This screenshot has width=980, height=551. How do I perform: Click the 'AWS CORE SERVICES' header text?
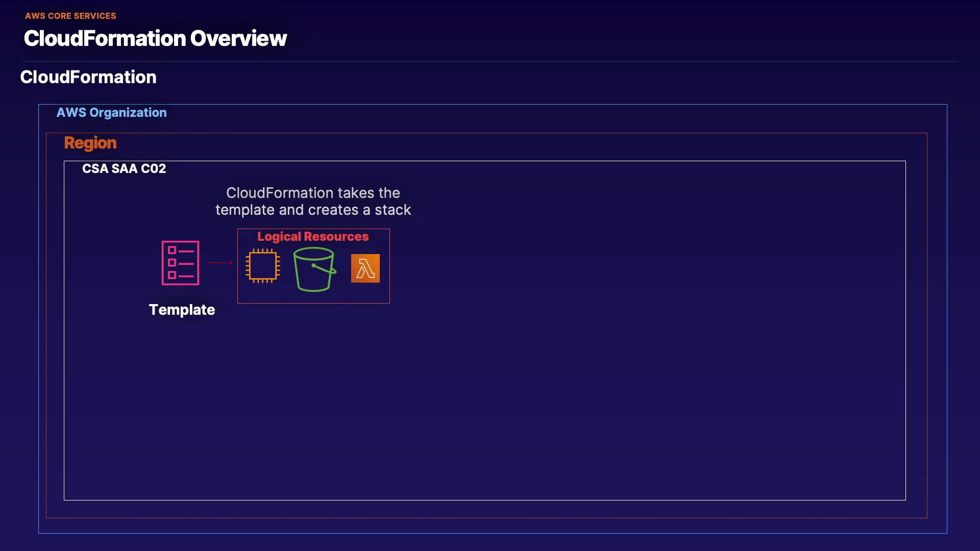[70, 16]
